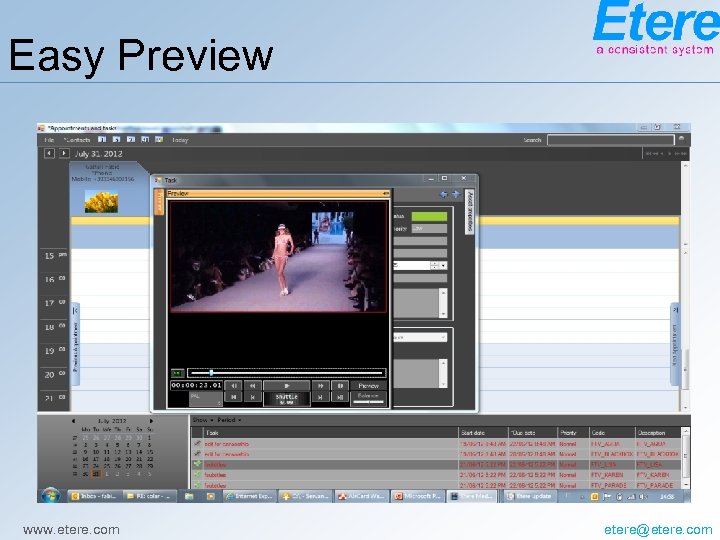Go to next day arrow beside July 31, 2012
The height and width of the screenshot is (540, 720).
[x=64, y=153]
